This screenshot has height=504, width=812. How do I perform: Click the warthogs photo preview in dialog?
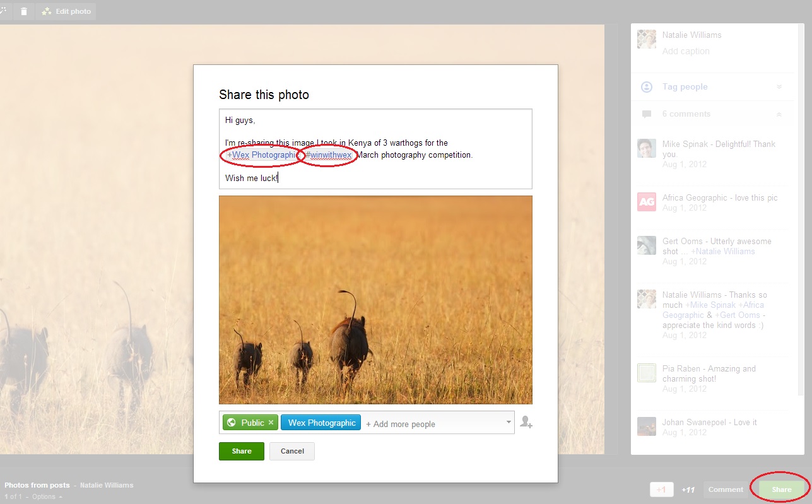pos(375,300)
